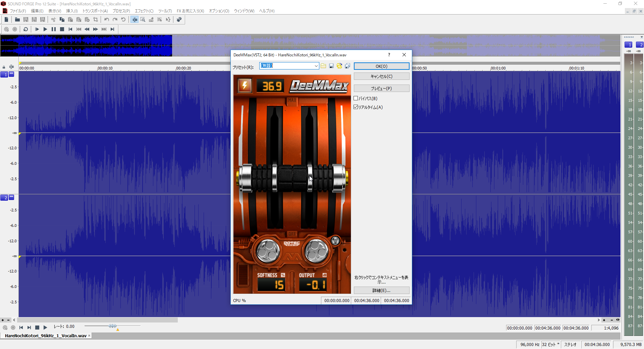Click the meter channel 1 button

coord(628,45)
